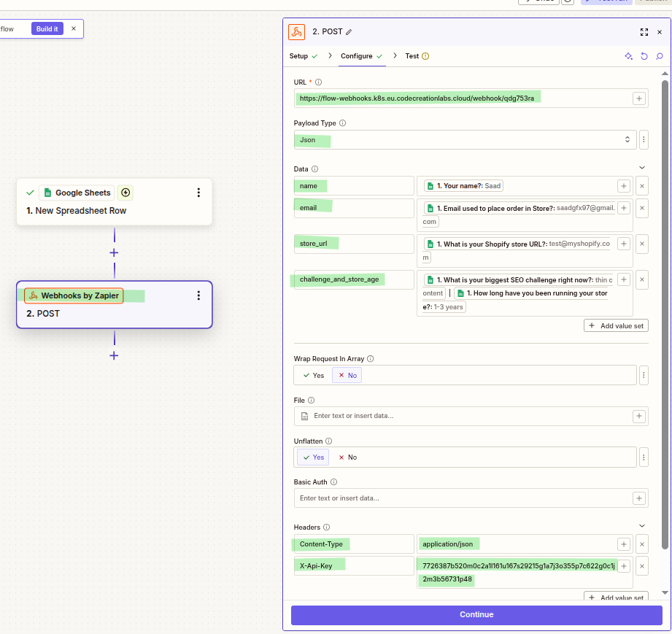Add a step below the POST step
The width and height of the screenshot is (672, 634).
[114, 355]
